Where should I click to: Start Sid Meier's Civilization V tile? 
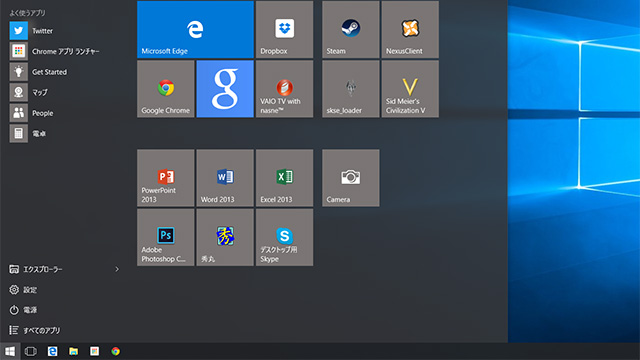coord(410,89)
